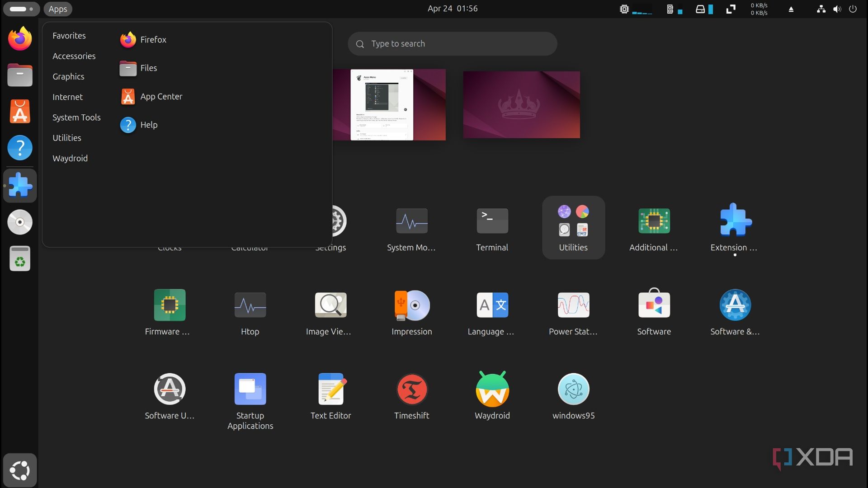Click network speed indicator in top bar
The height and width of the screenshot is (488, 868).
[759, 9]
